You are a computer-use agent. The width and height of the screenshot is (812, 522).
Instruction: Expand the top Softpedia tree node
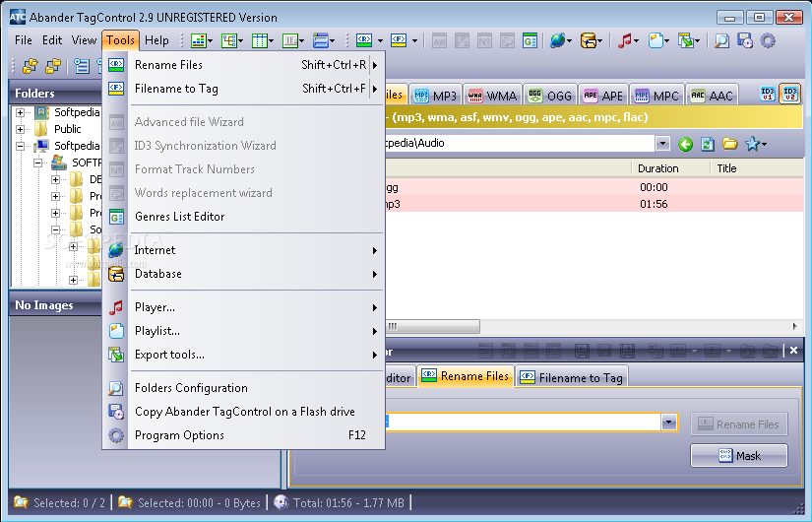point(21,112)
